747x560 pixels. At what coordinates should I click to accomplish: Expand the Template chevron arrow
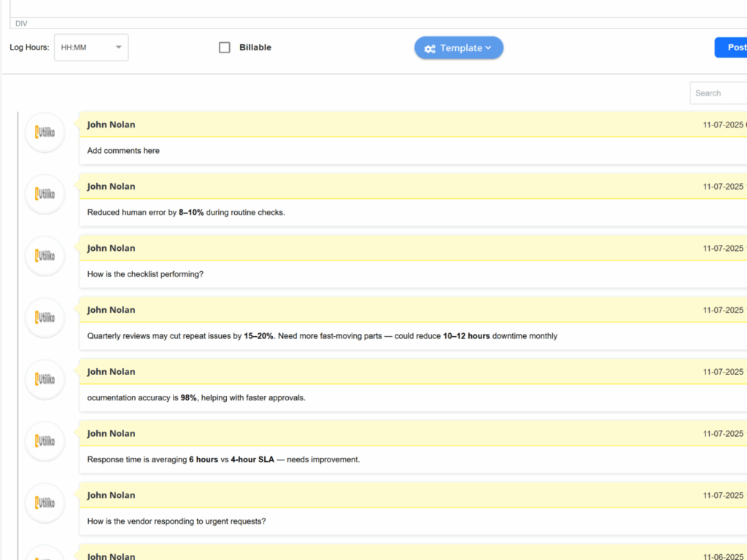click(x=489, y=48)
